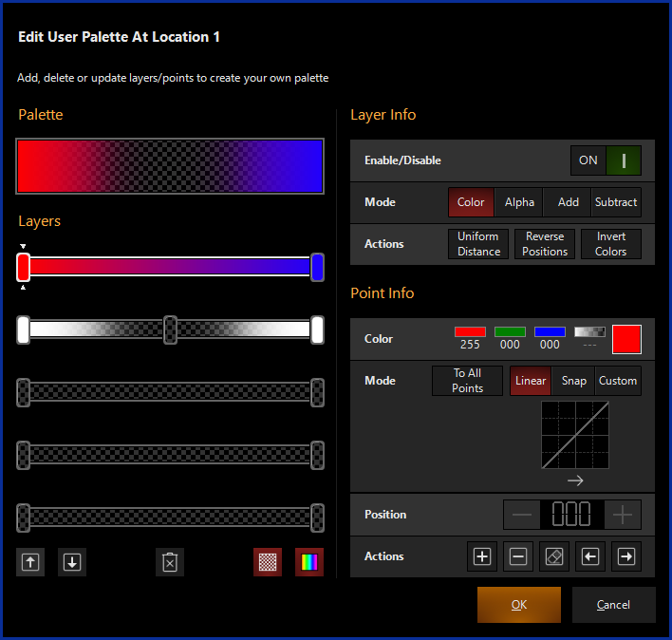Image resolution: width=672 pixels, height=640 pixels.
Task: Click Uniform Distance action button
Action: 478,244
